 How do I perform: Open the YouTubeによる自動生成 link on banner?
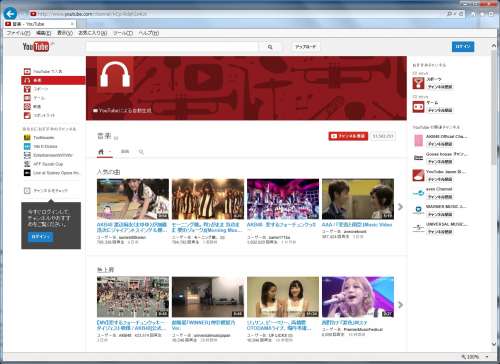pyautogui.click(x=122, y=110)
